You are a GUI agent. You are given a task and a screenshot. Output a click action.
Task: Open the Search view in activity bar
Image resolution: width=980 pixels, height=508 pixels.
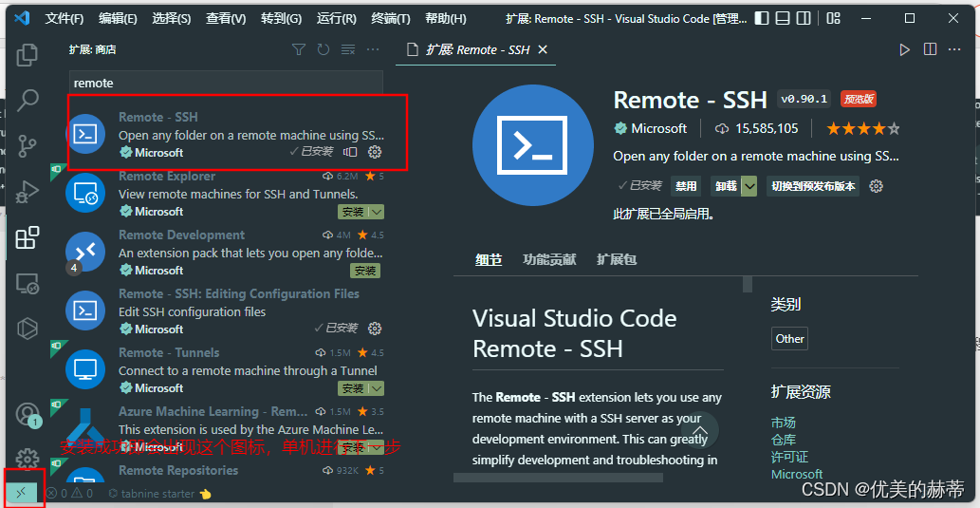point(27,100)
